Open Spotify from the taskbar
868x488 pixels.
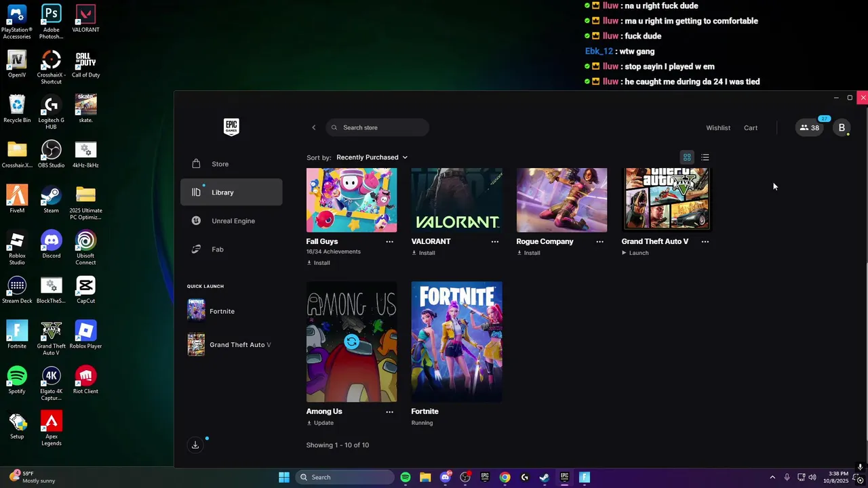click(406, 477)
